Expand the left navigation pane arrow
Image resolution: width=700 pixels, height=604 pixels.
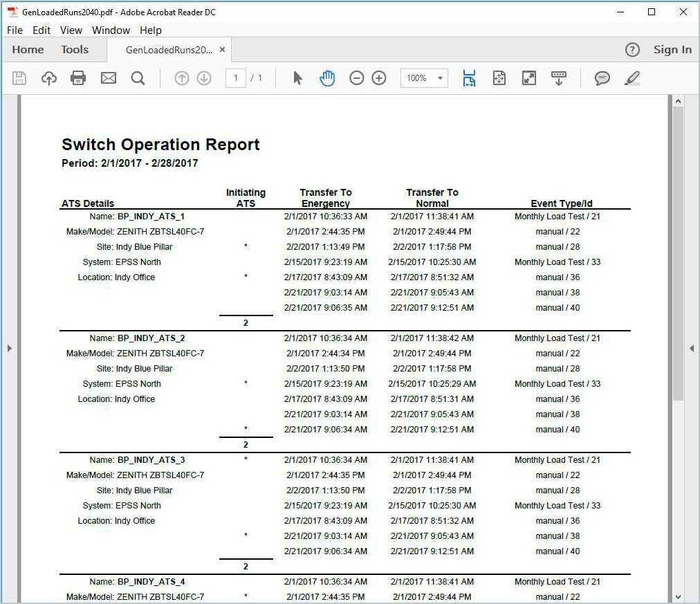click(10, 348)
